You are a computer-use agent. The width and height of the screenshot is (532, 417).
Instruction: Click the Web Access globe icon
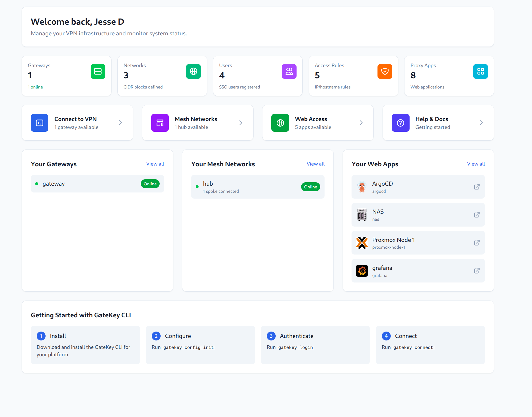[x=280, y=123]
